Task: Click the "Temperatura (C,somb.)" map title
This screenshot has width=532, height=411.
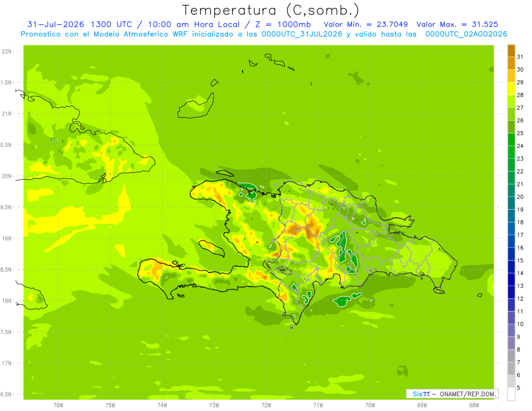Action: tap(271, 10)
